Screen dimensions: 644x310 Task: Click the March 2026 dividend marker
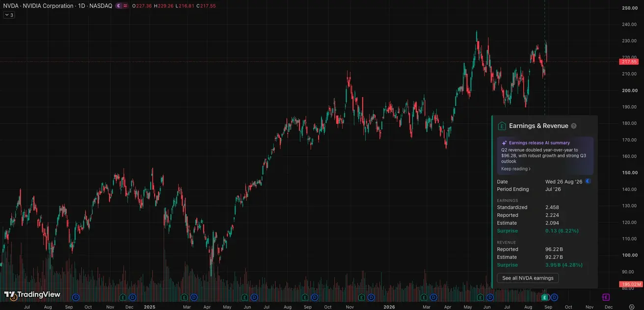pyautogui.click(x=433, y=297)
